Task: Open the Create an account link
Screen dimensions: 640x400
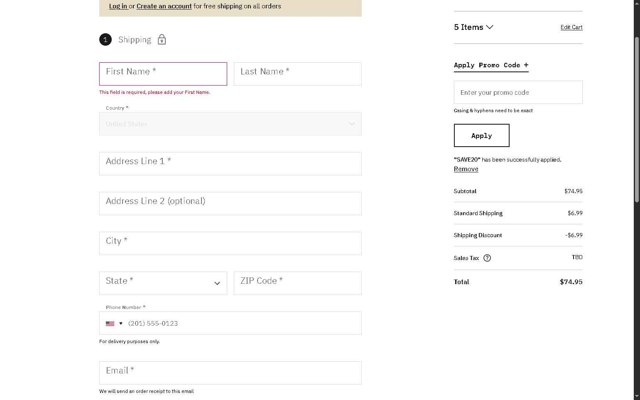Action: tap(164, 6)
